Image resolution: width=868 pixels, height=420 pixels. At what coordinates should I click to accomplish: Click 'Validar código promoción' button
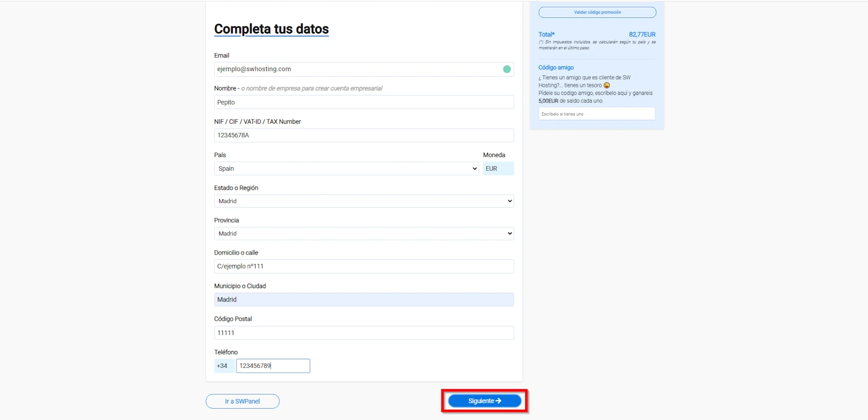coord(597,12)
